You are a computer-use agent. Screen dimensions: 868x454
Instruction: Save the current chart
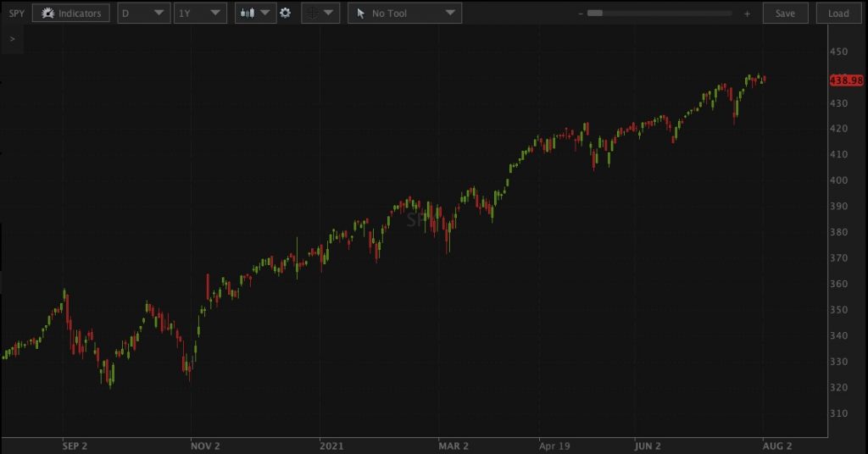click(785, 14)
